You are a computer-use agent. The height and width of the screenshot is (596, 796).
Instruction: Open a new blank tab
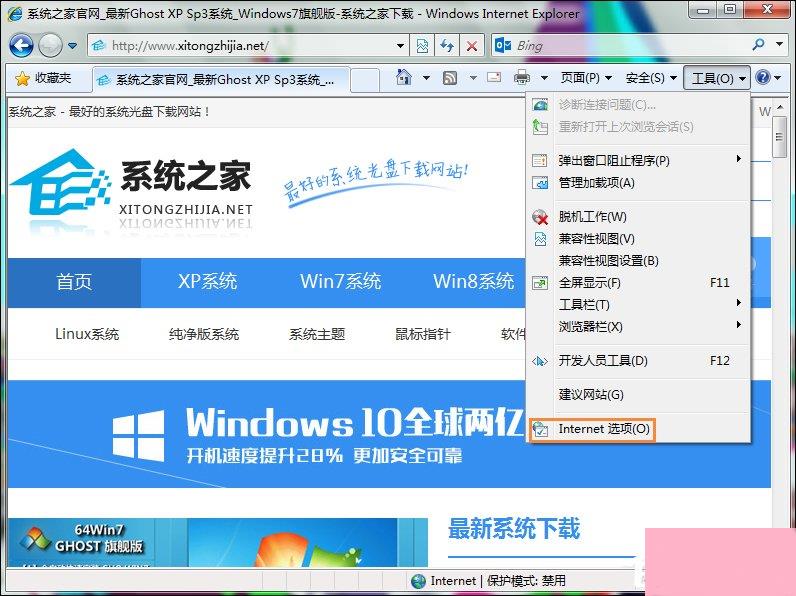pos(364,80)
